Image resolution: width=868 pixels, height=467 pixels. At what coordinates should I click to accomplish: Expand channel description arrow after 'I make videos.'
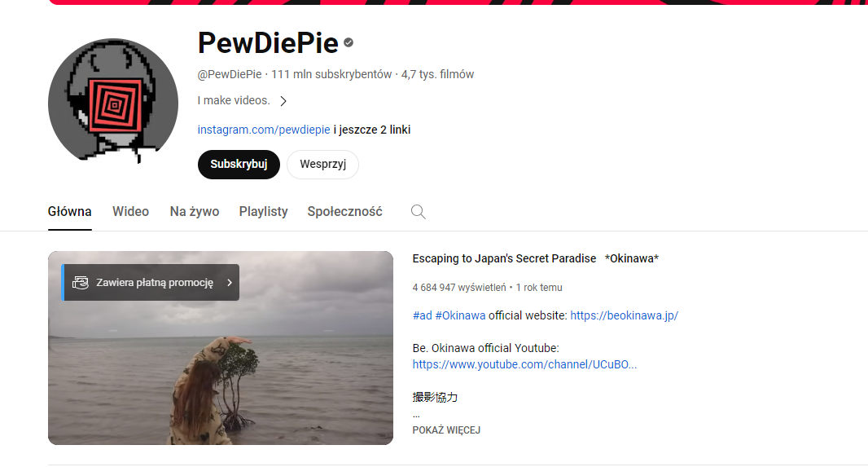click(x=283, y=101)
